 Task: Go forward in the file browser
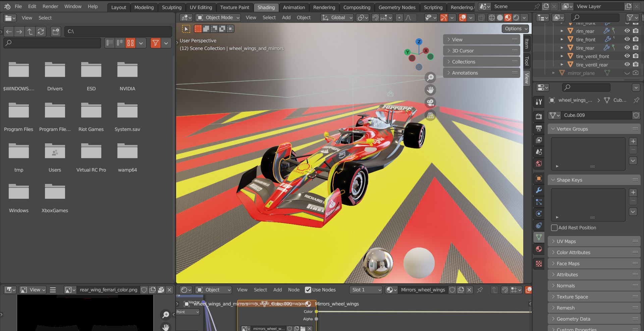point(19,32)
